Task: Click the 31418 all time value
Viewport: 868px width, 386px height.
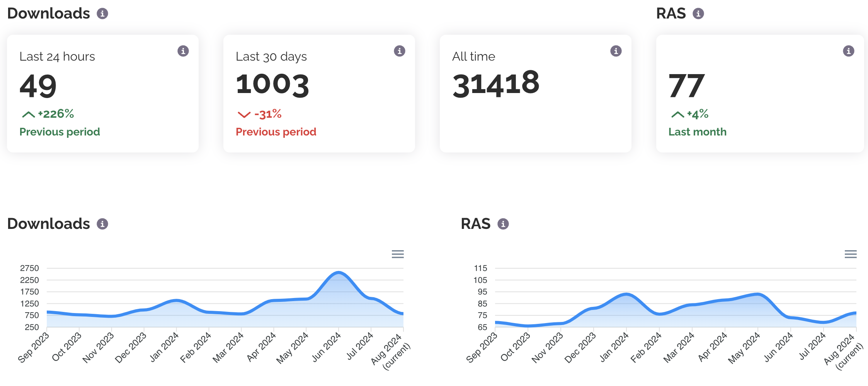Action: tap(496, 84)
